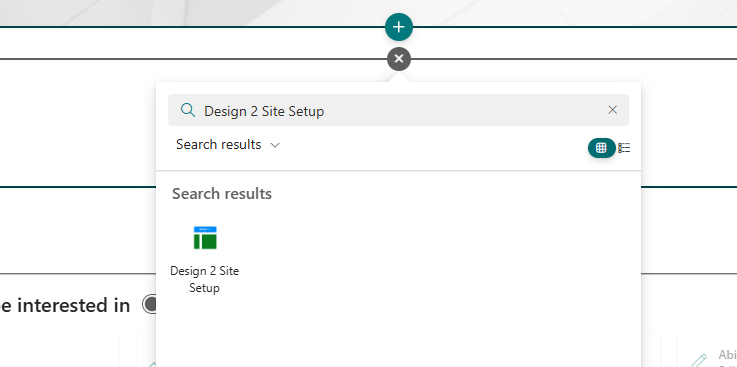Open the Search results category dropdown
Screen dimensions: 737x367
tap(228, 145)
